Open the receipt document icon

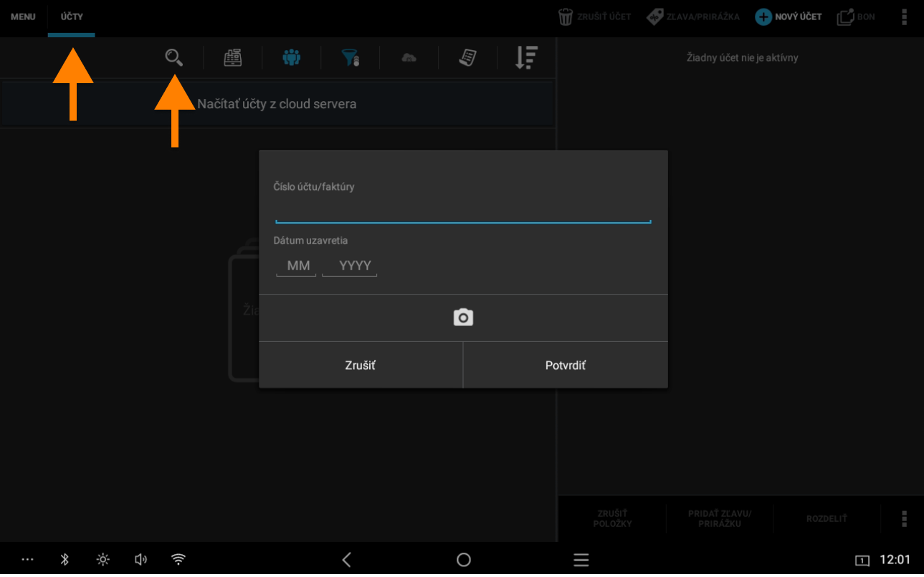point(467,57)
